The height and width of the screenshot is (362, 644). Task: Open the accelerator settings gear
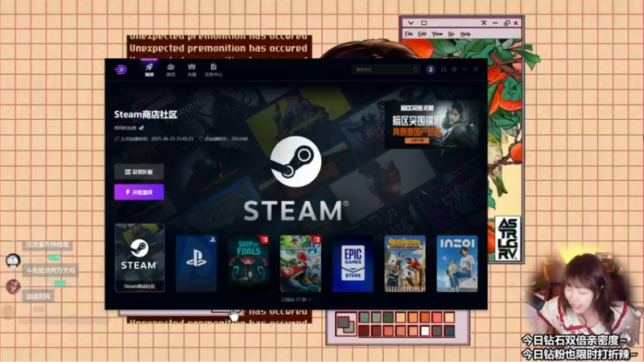pos(454,69)
